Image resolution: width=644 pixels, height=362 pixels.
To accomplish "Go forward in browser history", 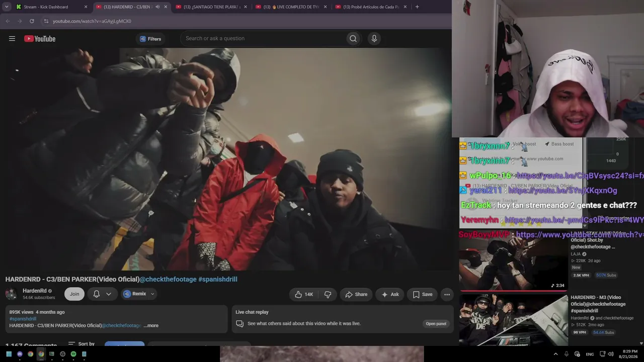I will (20, 21).
